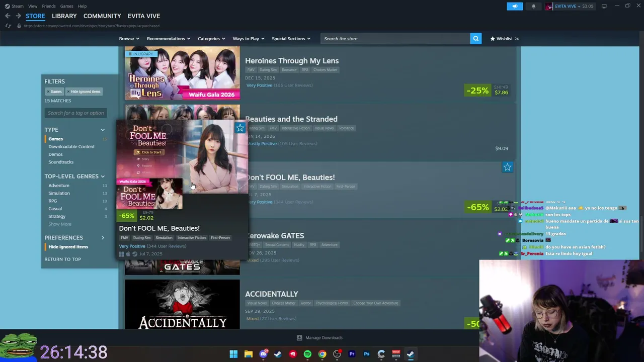Open the View menu
This screenshot has width=644, height=362.
pyautogui.click(x=33, y=6)
